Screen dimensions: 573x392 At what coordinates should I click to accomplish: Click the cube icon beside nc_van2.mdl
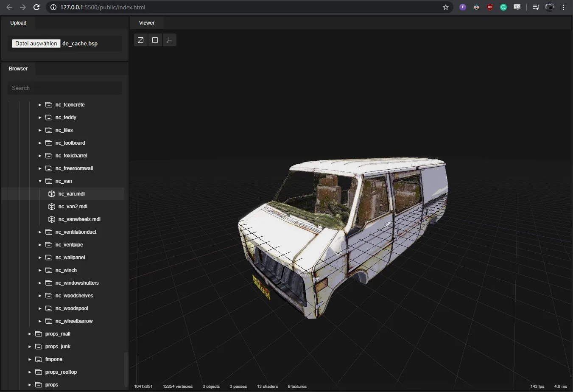[52, 207]
